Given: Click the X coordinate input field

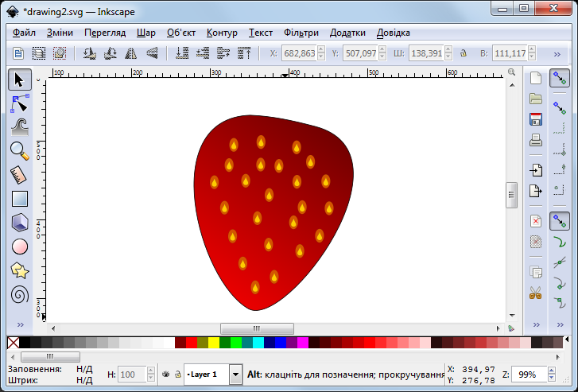Looking at the screenshot, I should (x=298, y=53).
